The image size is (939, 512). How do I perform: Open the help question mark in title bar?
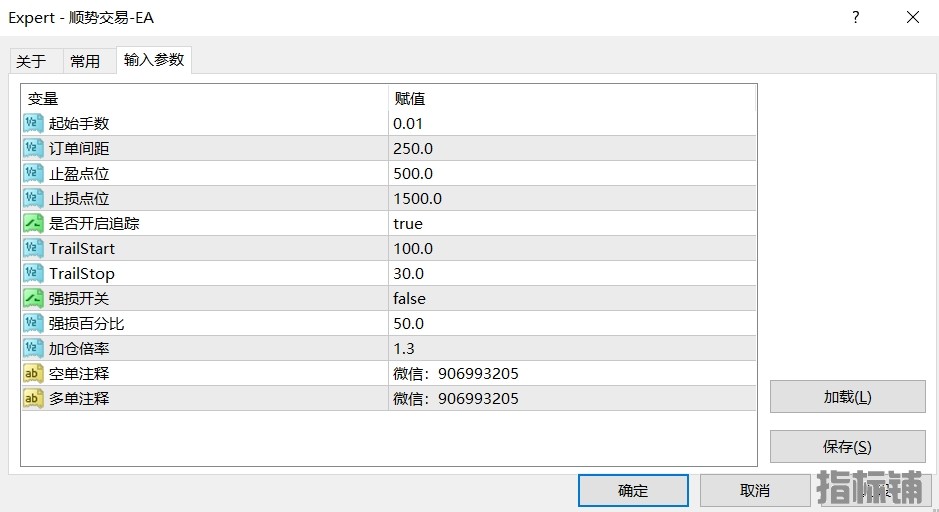tap(856, 17)
